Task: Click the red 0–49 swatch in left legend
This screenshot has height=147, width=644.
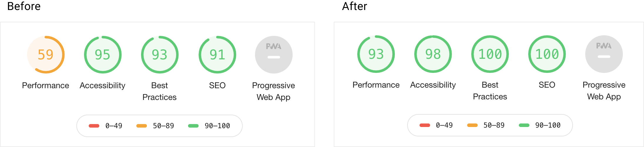Action: (94, 126)
